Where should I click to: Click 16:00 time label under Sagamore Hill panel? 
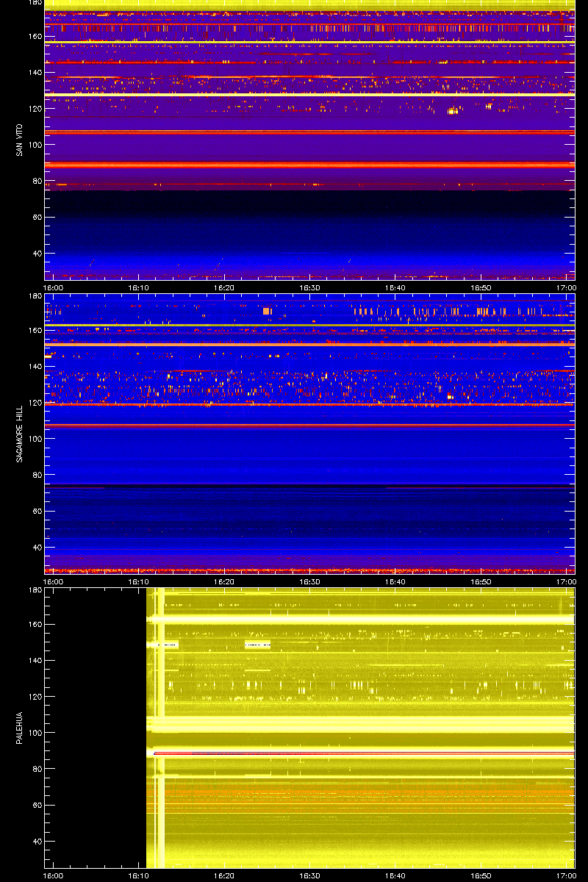point(54,581)
